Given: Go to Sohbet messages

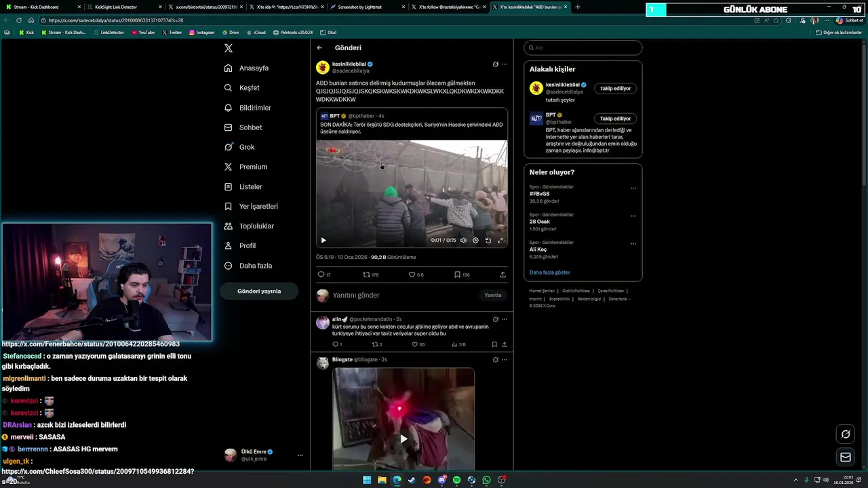Looking at the screenshot, I should [x=243, y=127].
